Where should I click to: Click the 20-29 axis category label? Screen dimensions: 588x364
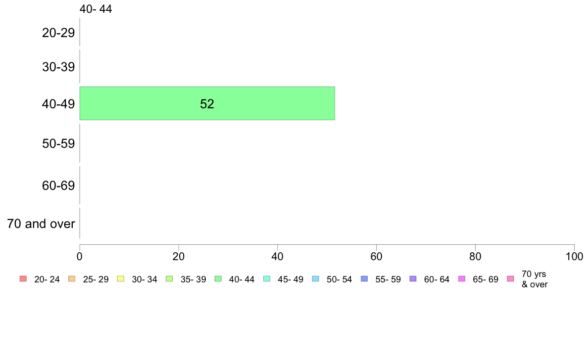click(x=58, y=33)
